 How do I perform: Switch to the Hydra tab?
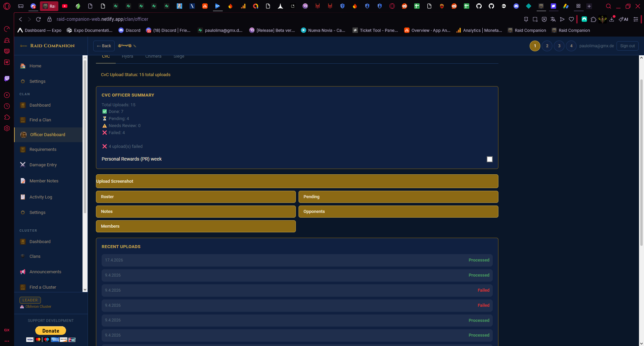click(127, 57)
